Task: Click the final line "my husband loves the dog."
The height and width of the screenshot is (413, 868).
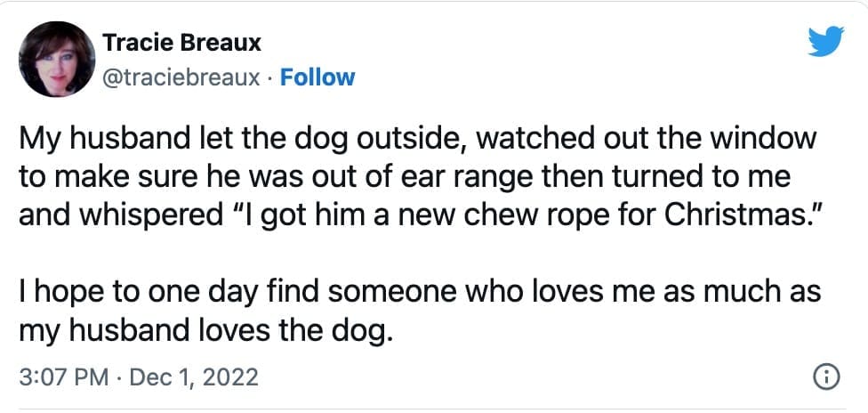Action: click(x=205, y=329)
